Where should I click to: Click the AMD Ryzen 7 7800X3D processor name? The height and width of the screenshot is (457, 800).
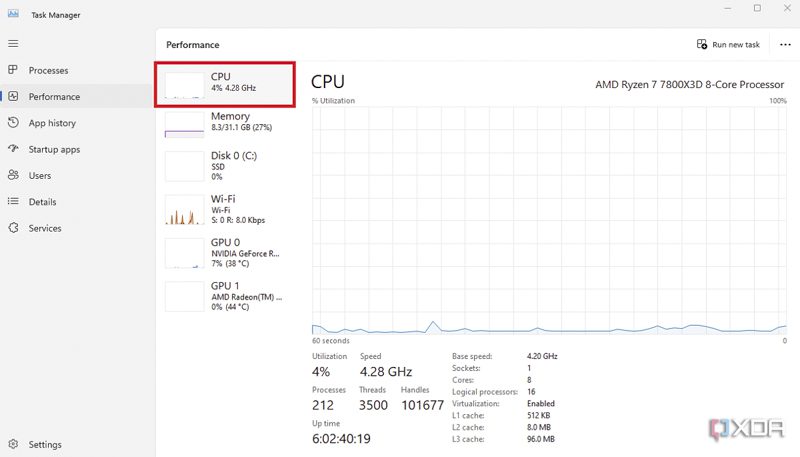coord(689,85)
